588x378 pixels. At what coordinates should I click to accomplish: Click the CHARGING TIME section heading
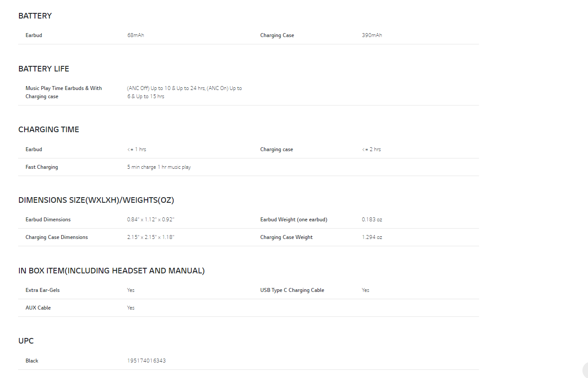pyautogui.click(x=49, y=130)
